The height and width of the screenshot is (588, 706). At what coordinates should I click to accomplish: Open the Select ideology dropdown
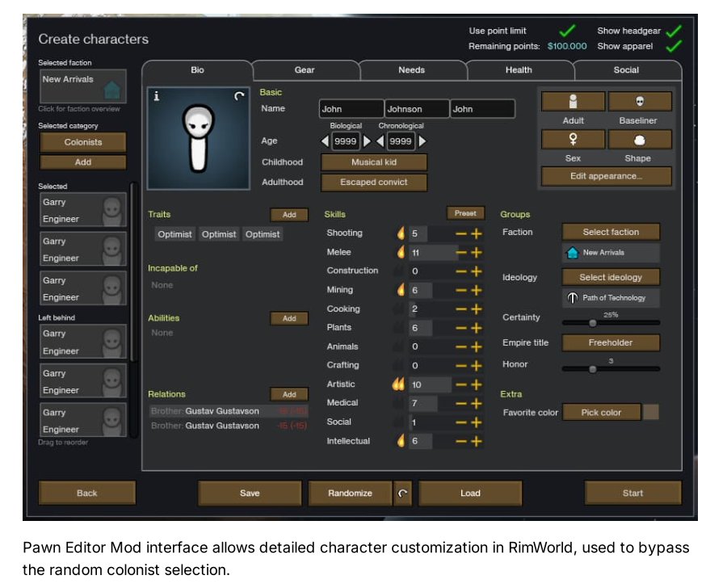point(611,277)
